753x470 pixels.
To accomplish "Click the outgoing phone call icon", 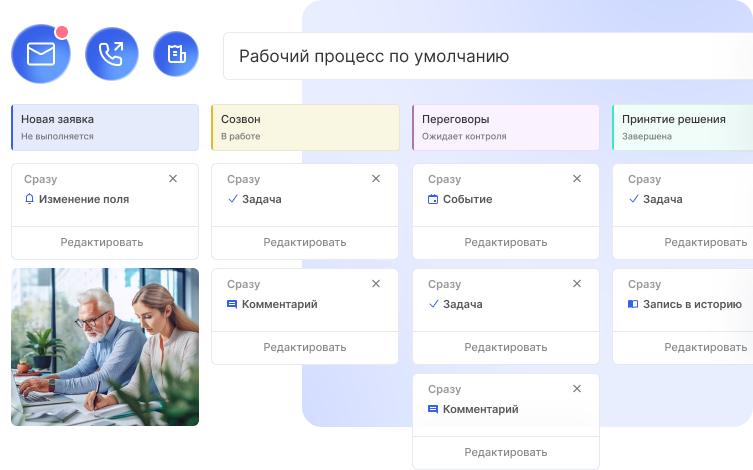I will (x=111, y=54).
